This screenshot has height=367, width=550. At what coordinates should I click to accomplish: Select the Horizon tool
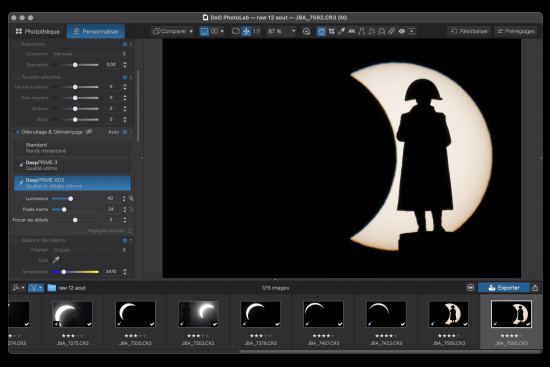tap(351, 31)
